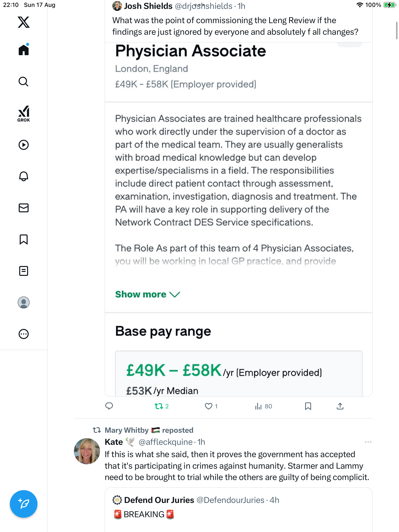This screenshot has height=532, width=399.
Task: Undo repost on Josh Shields' post
Action: click(x=159, y=406)
